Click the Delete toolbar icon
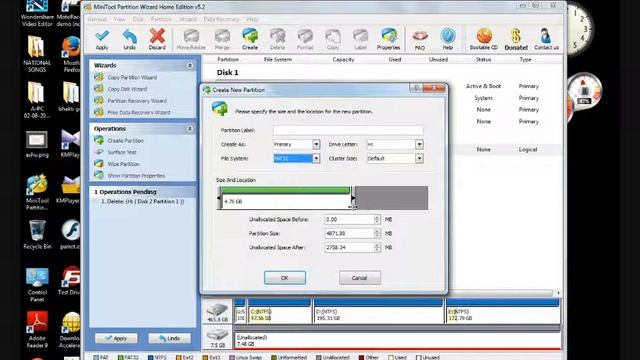This screenshot has height=360, width=640. pyautogui.click(x=278, y=40)
